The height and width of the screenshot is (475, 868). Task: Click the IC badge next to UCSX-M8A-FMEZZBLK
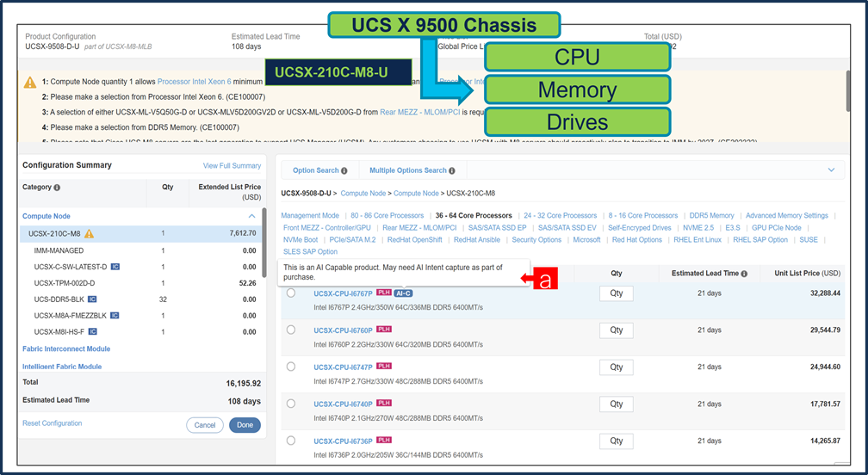pos(115,316)
